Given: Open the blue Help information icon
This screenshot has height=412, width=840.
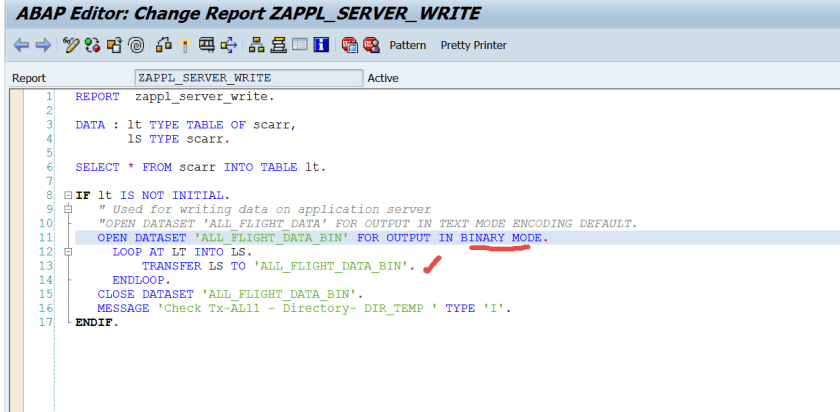Looking at the screenshot, I should (320, 45).
